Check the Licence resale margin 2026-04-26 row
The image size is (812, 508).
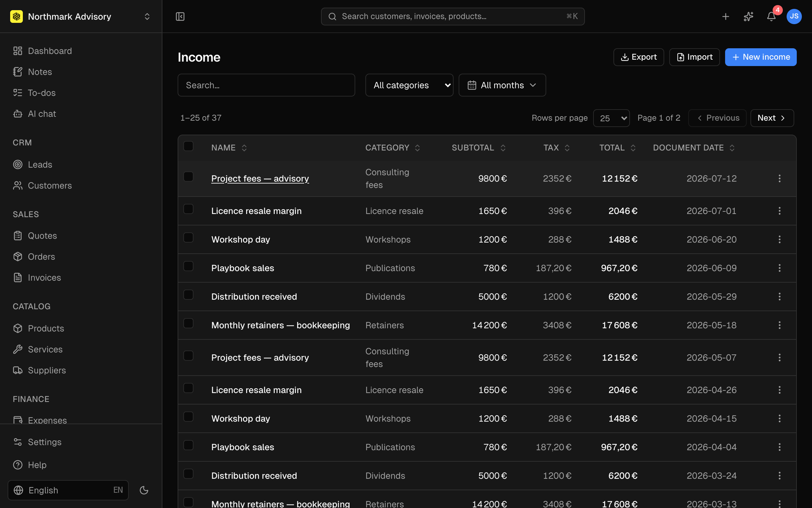(188, 388)
